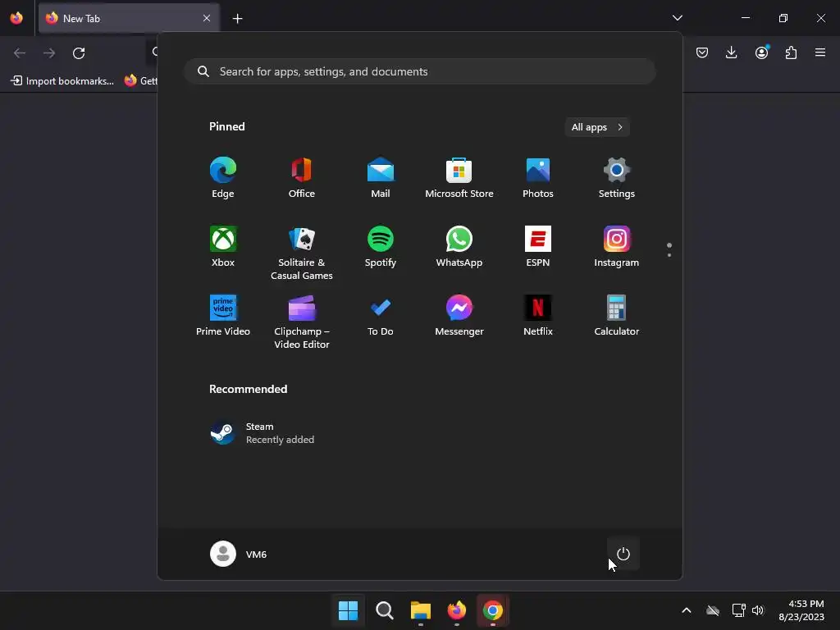Launch Spotify

tap(381, 246)
